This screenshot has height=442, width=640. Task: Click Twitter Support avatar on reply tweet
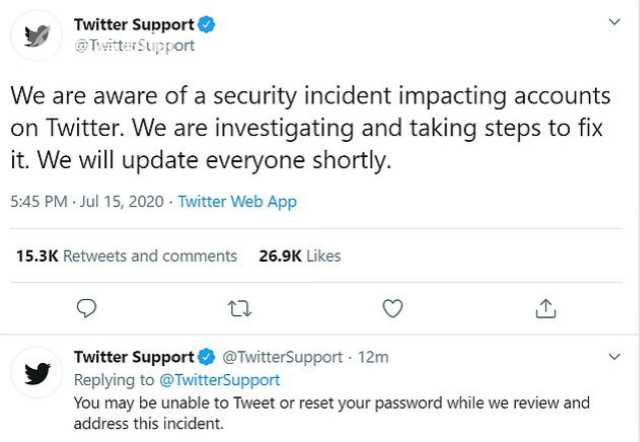tap(37, 372)
